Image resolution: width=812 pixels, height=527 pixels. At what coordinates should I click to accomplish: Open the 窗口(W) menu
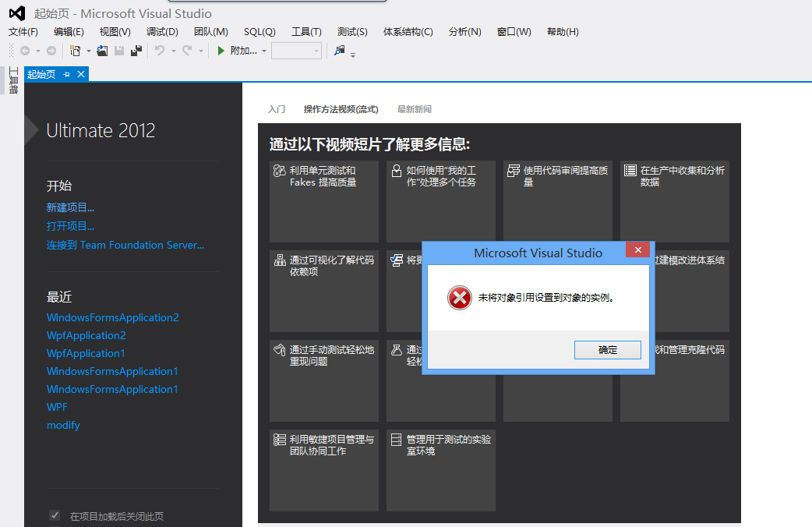coord(514,32)
